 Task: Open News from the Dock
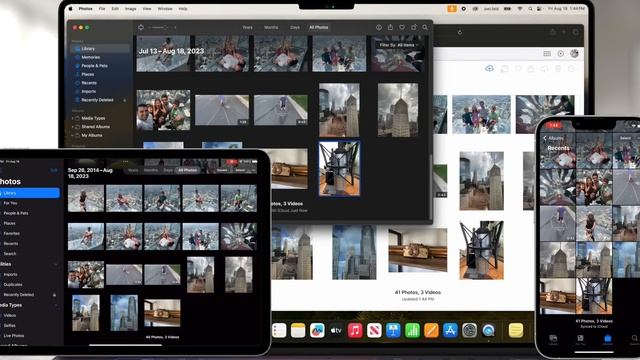click(374, 330)
